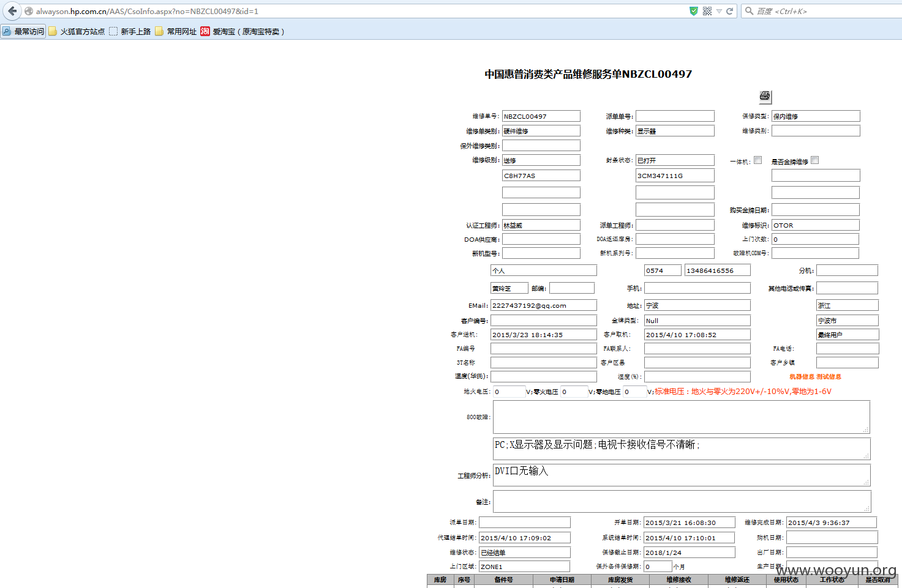902x588 pixels.
Task: Toggle the 一体机 checkbox
Action: click(757, 160)
